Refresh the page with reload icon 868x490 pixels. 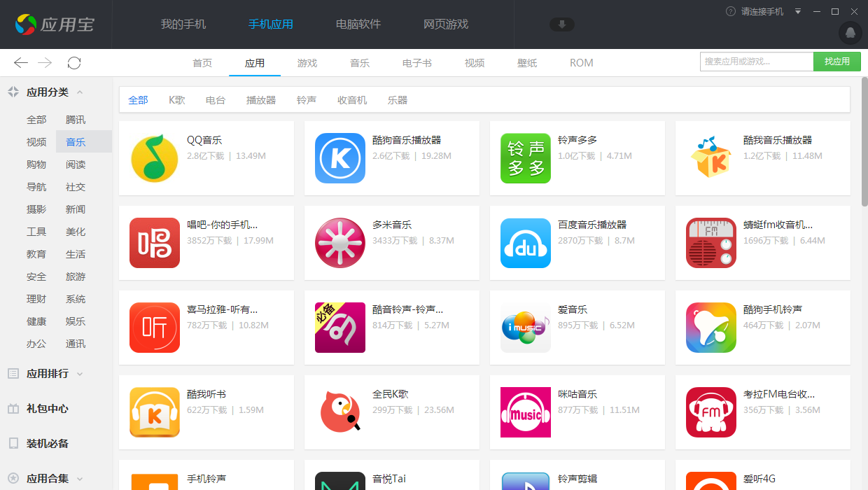(x=74, y=63)
